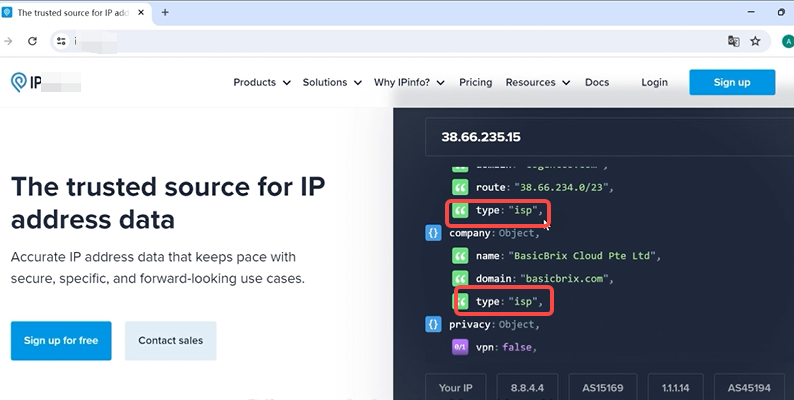Screen dimensions: 794x400
Task: Go to the Pricing page
Action: (x=475, y=82)
